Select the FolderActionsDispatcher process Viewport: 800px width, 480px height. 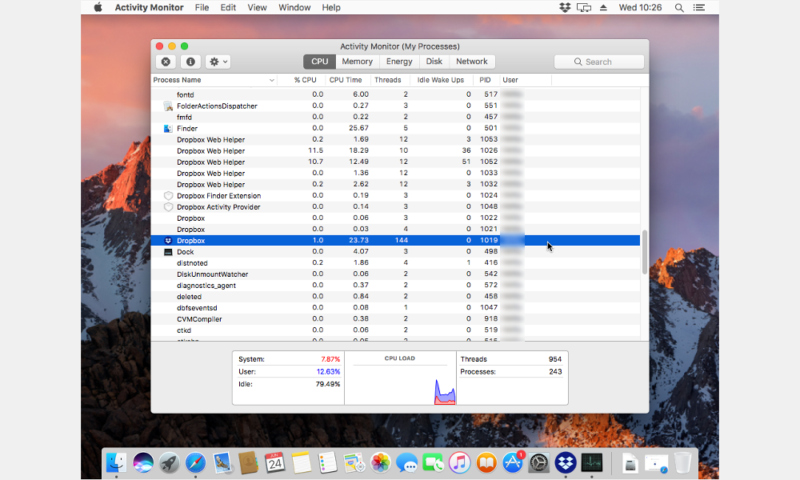[x=395, y=106]
